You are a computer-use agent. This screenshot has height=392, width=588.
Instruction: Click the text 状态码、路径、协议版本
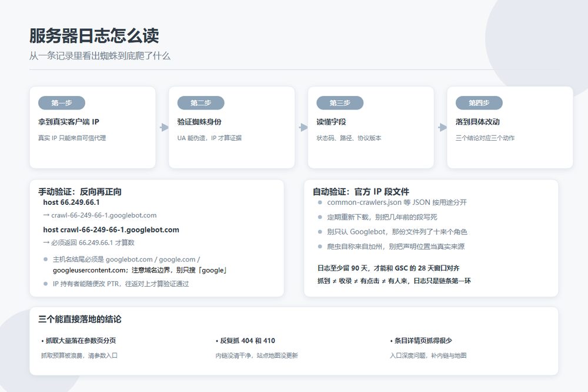[x=349, y=138]
